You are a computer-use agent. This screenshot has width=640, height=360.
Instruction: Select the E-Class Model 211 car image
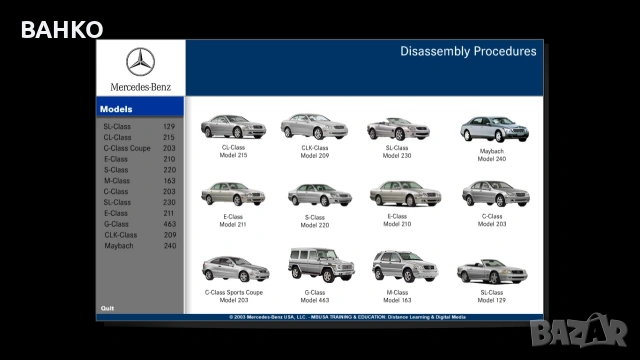point(233,193)
